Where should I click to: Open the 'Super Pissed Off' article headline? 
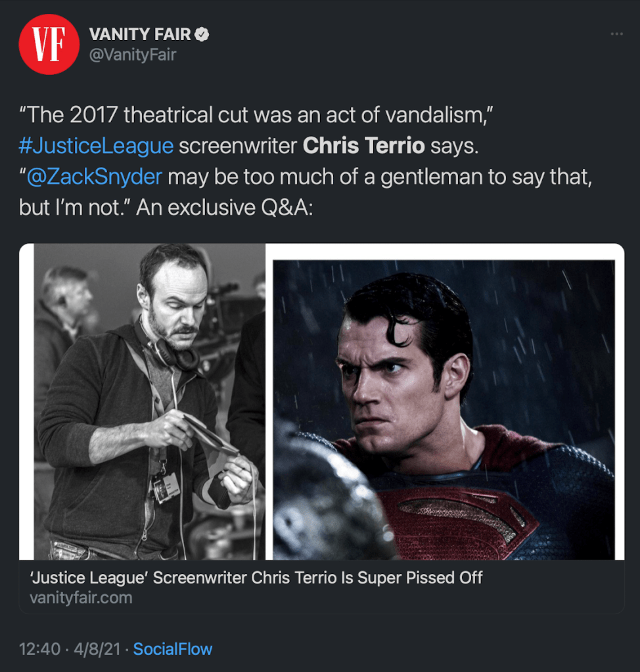point(256,577)
